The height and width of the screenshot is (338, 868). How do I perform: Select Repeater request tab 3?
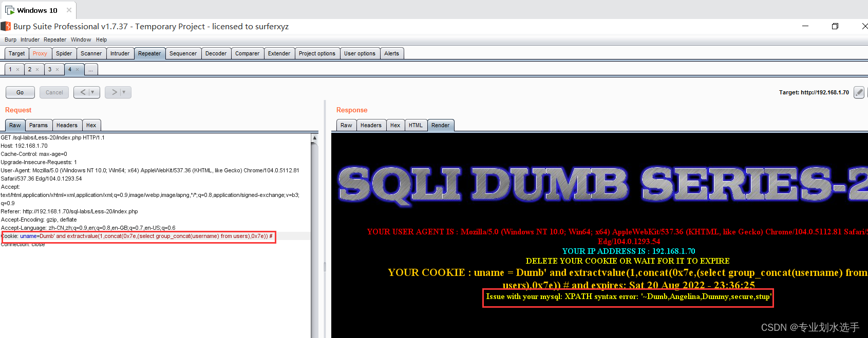click(x=50, y=69)
